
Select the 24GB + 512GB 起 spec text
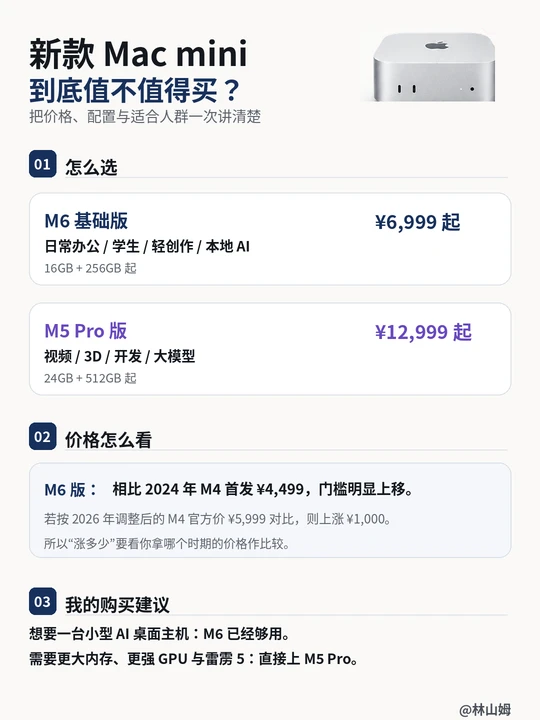point(90,378)
